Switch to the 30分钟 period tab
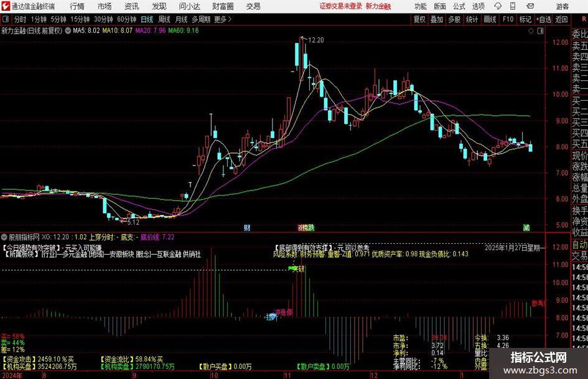Image resolution: width=588 pixels, height=379 pixels. pyautogui.click(x=103, y=19)
